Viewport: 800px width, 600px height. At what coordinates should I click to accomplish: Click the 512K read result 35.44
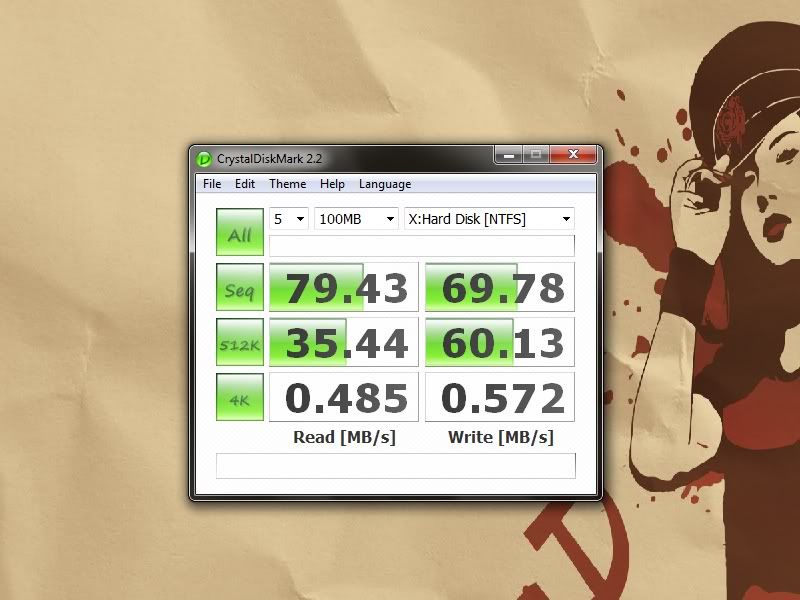coord(344,342)
